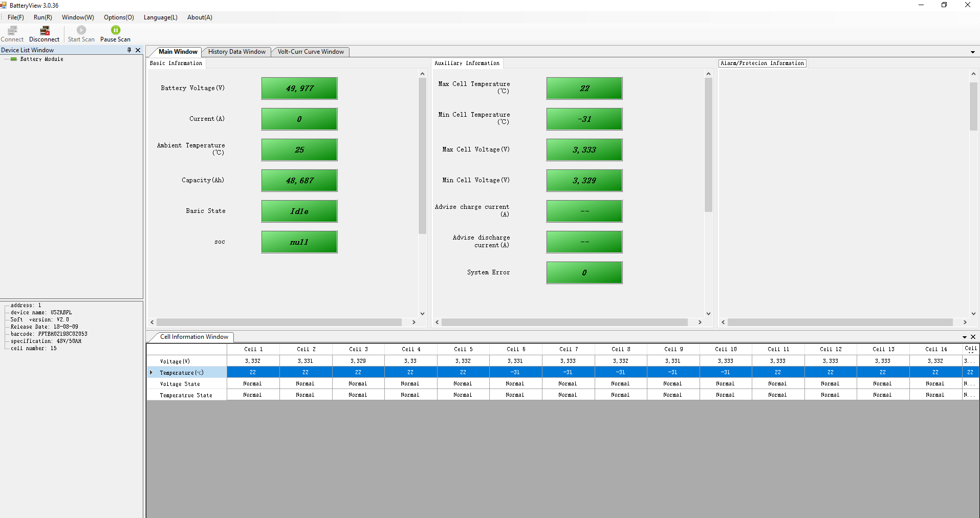Viewport: 980px width, 518px height.
Task: Switch to the History Data Window tab
Action: point(237,52)
